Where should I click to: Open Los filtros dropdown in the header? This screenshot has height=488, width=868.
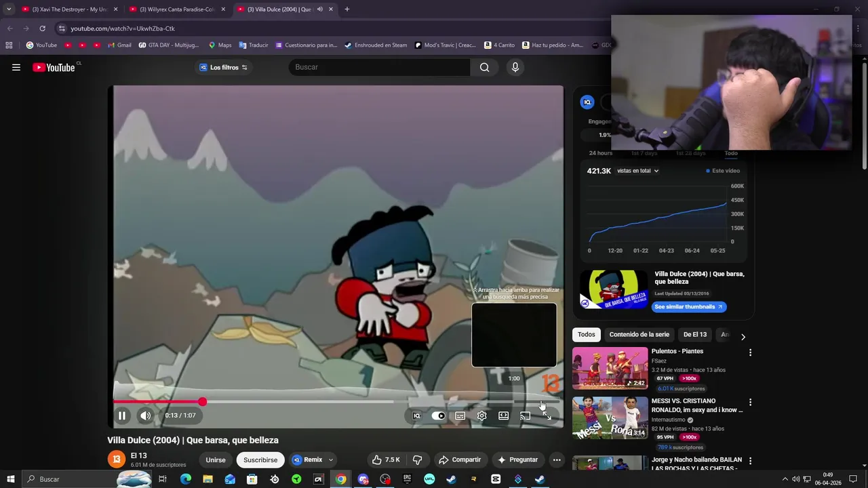(223, 67)
